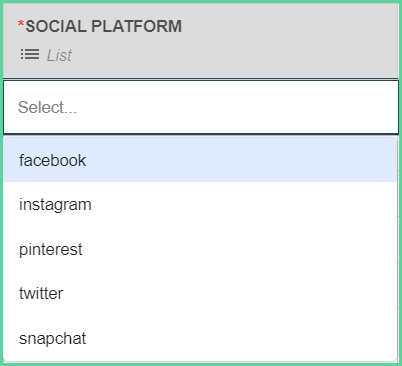Click the italic List type label
This screenshot has height=366, width=402.
click(x=59, y=55)
